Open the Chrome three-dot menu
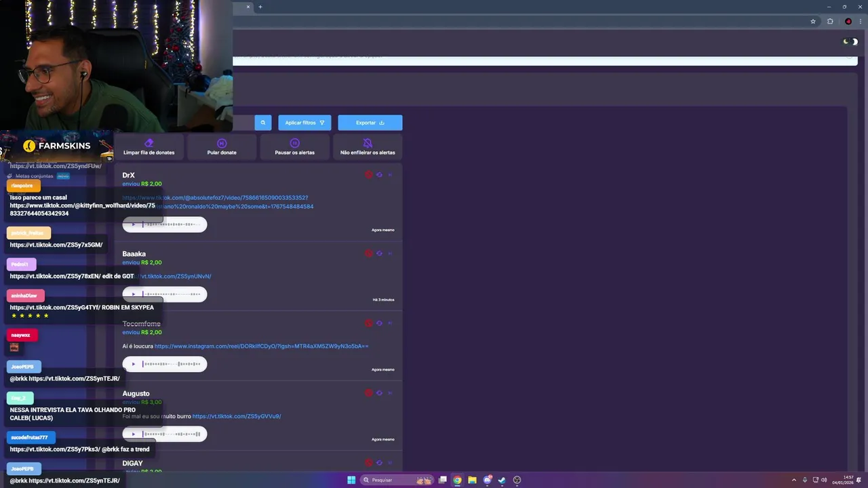 [x=860, y=21]
